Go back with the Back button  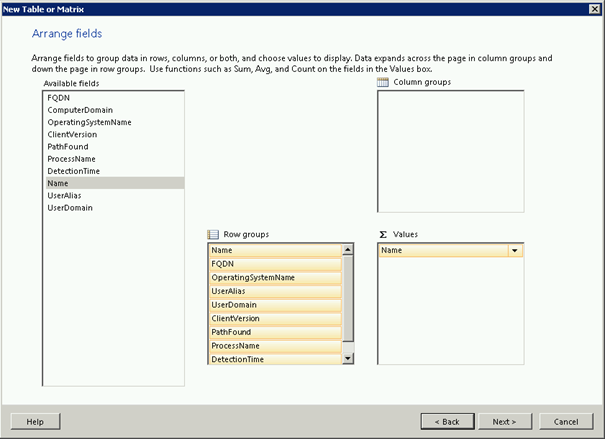[447, 421]
